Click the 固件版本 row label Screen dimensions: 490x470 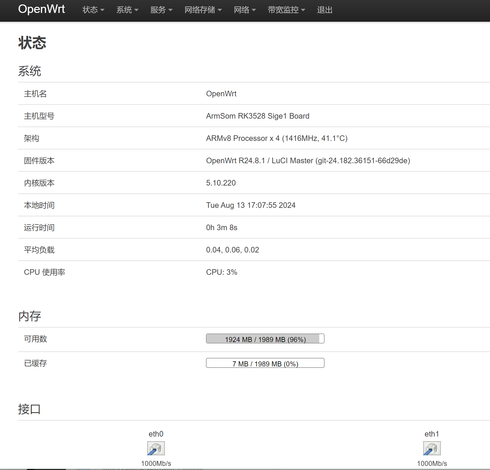pos(39,161)
